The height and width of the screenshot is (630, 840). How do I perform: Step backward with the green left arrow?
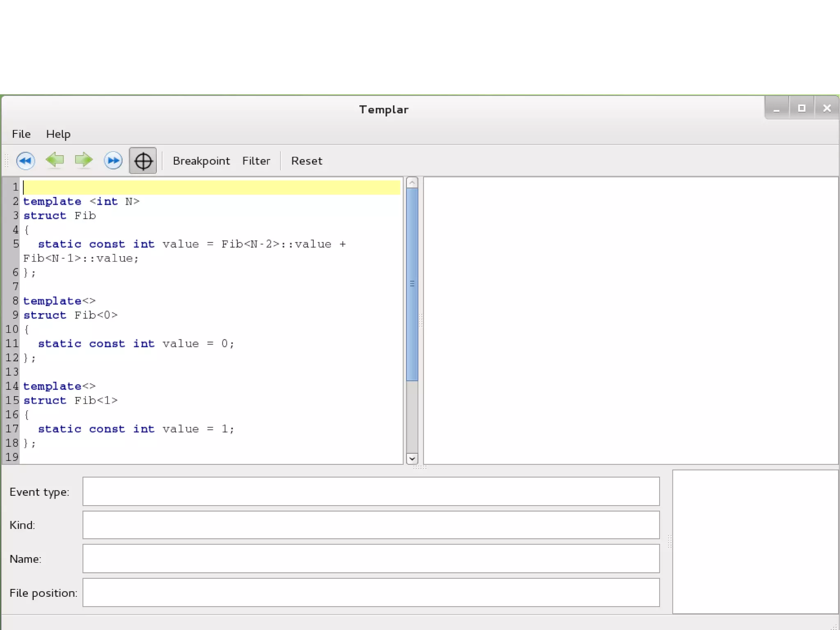coord(55,160)
